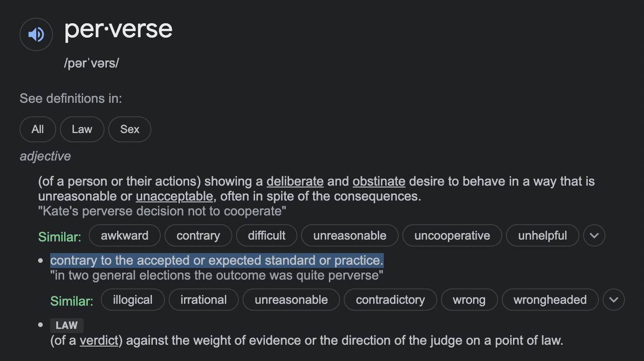This screenshot has width=644, height=361.
Task: Select the Law definitions filter
Action: [82, 129]
